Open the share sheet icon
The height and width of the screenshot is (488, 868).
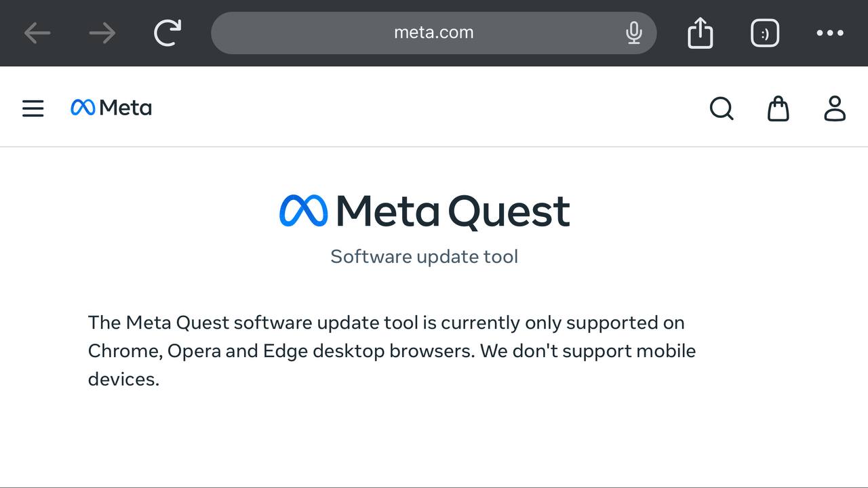point(701,33)
